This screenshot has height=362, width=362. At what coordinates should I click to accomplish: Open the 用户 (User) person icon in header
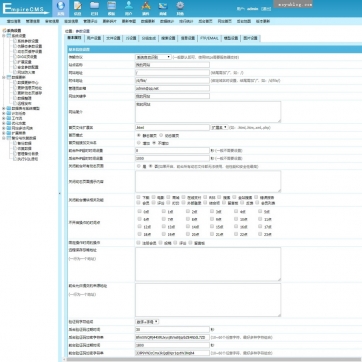pos(129,8)
